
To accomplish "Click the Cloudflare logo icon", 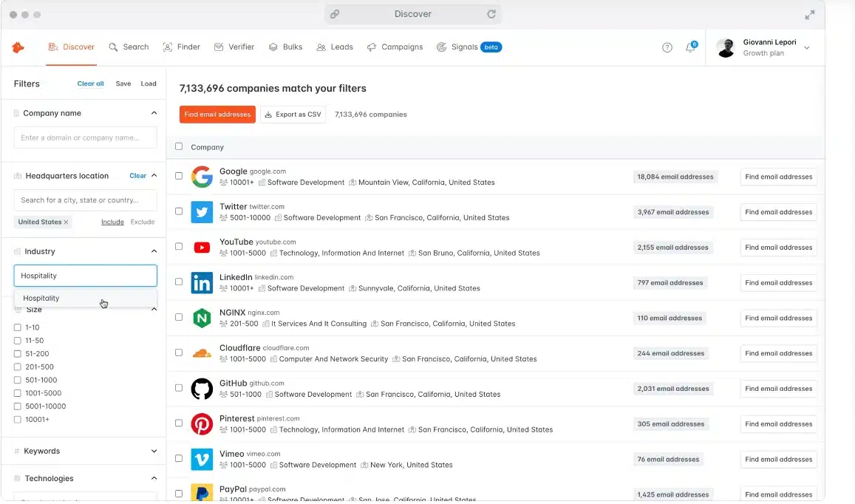I will click(x=202, y=353).
